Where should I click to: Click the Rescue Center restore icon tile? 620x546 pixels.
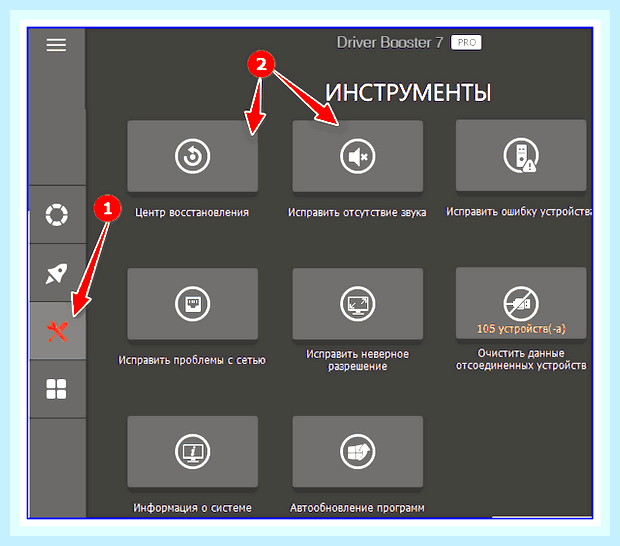[193, 157]
